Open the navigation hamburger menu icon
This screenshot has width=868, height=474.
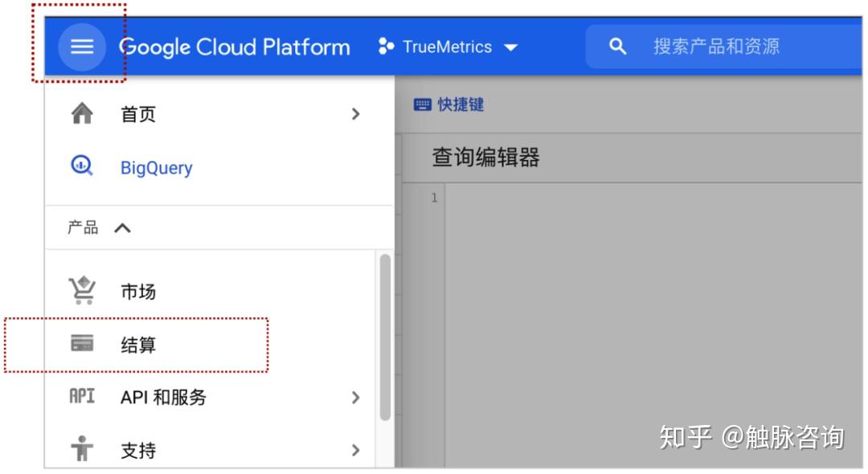(83, 46)
